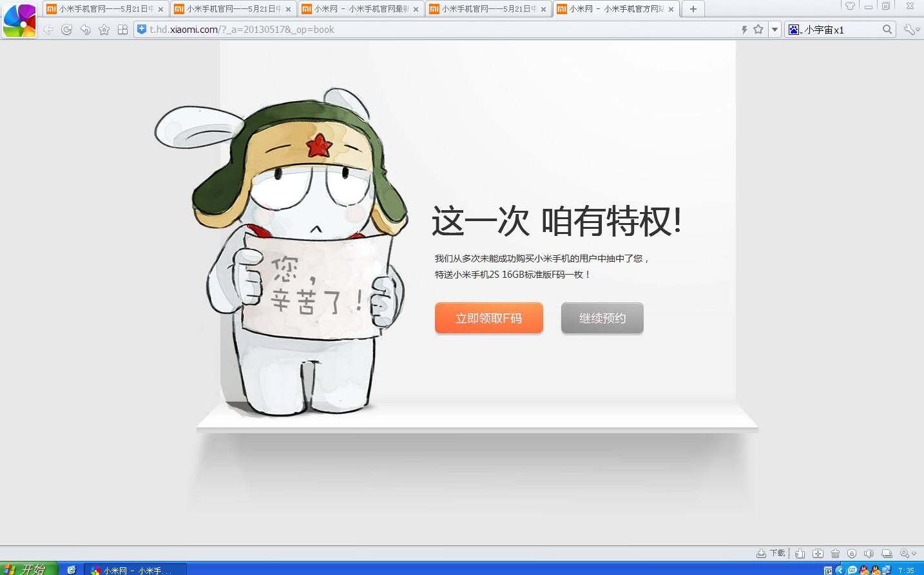
Task: Click the 小米网 - 小米手 taskbar button
Action: pyautogui.click(x=135, y=570)
